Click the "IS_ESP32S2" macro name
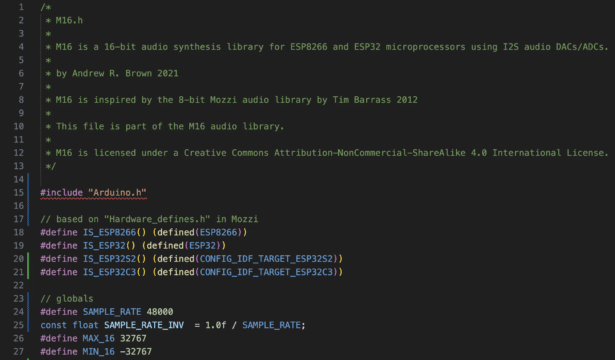 (x=109, y=259)
